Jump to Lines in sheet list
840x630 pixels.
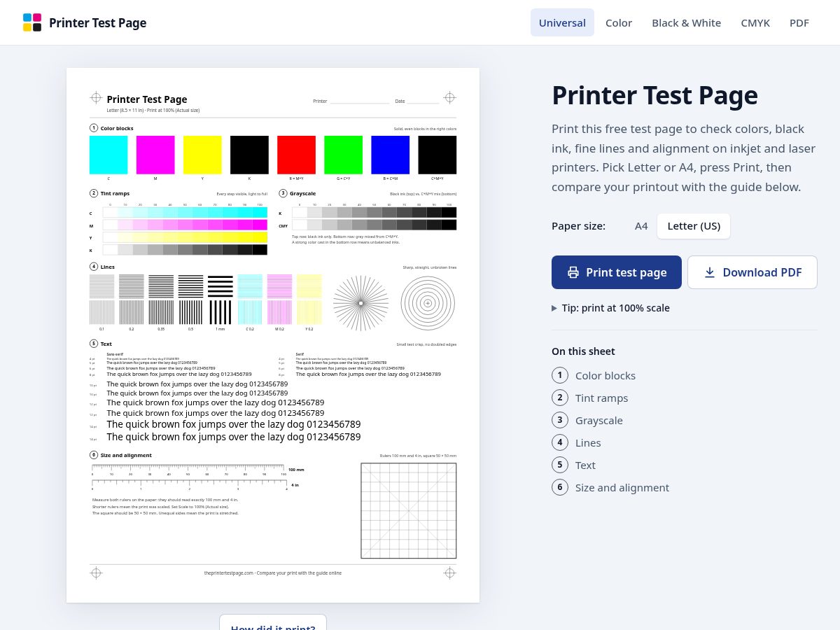click(588, 442)
